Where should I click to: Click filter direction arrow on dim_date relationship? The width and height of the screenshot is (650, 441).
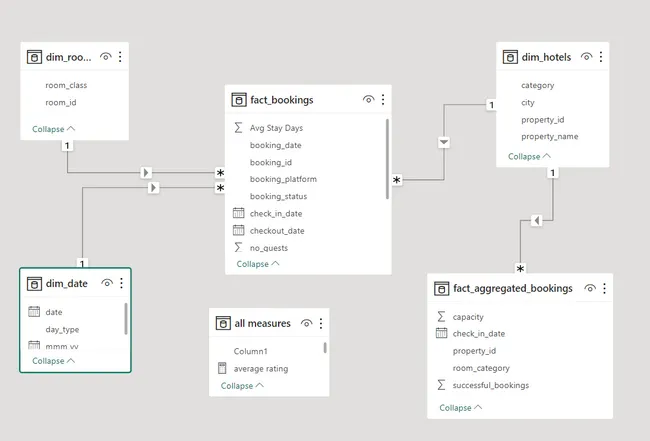coord(153,188)
